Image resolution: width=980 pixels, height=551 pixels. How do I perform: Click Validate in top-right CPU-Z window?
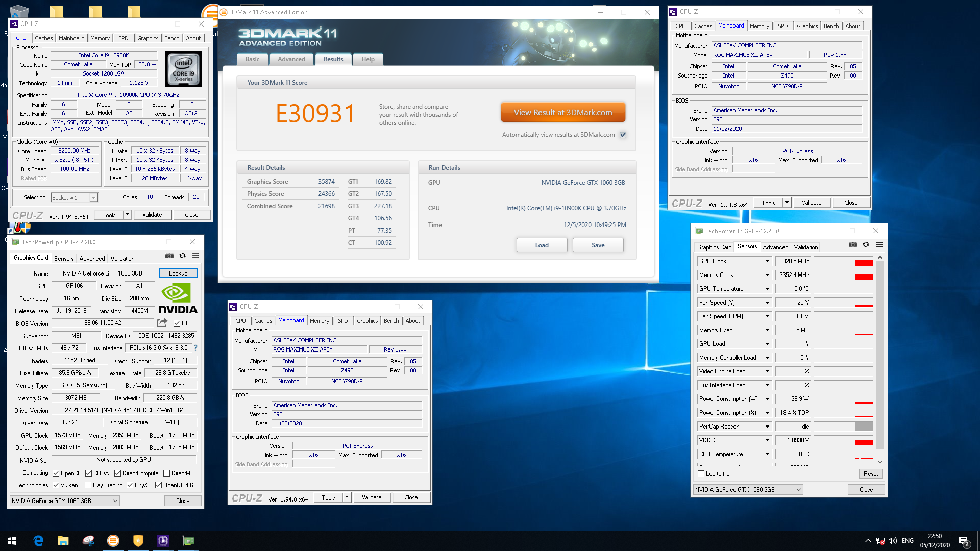(812, 203)
